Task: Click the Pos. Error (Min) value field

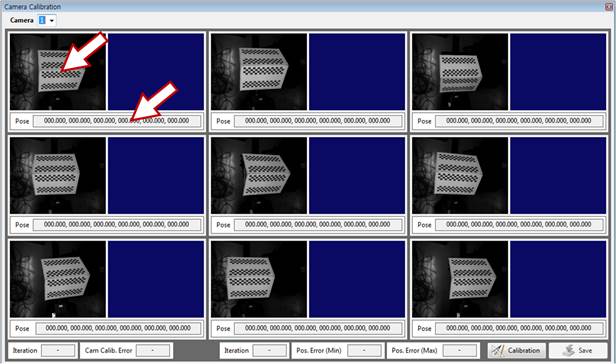Action: 364,350
